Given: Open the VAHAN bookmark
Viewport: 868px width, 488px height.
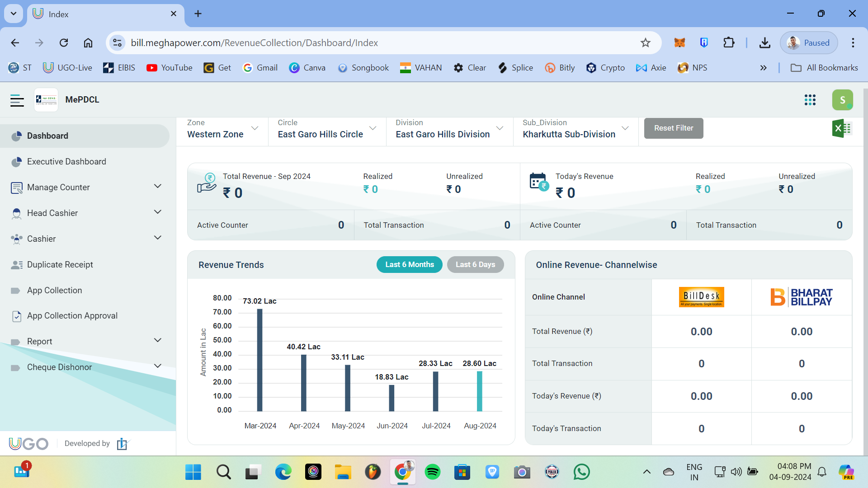Looking at the screenshot, I should coord(420,68).
